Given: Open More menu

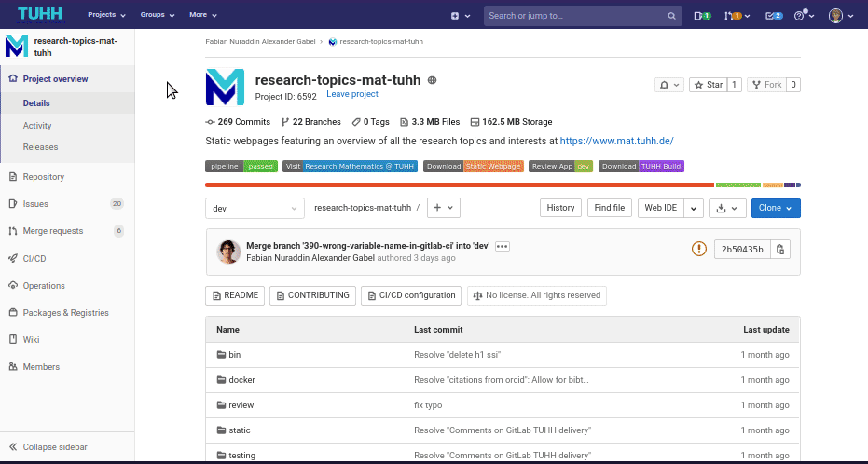Looking at the screenshot, I should coord(202,15).
